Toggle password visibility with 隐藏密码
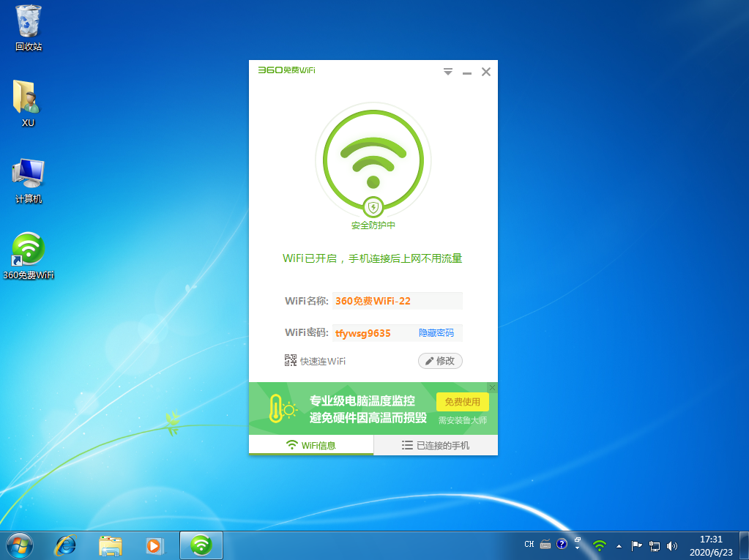Viewport: 749px width, 560px height. 436,333
